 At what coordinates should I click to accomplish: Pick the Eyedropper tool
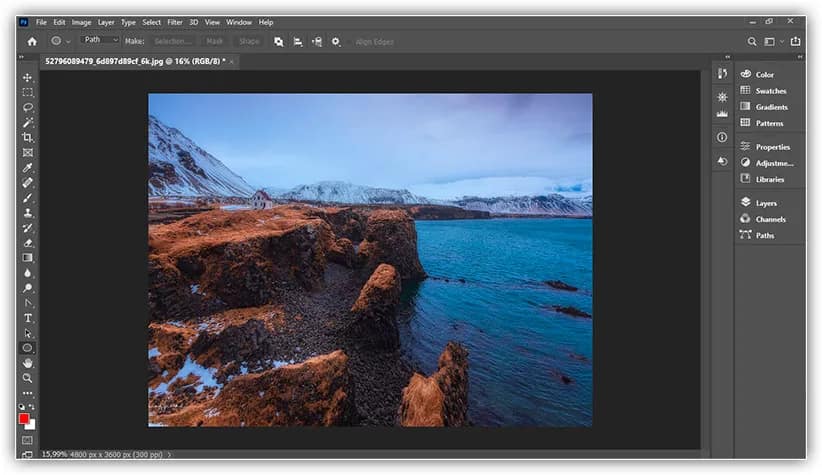tap(27, 167)
